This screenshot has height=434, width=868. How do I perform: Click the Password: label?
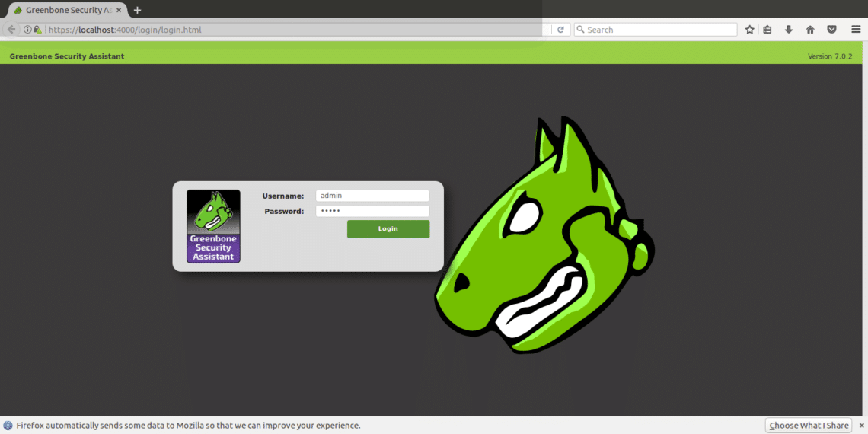coord(284,212)
